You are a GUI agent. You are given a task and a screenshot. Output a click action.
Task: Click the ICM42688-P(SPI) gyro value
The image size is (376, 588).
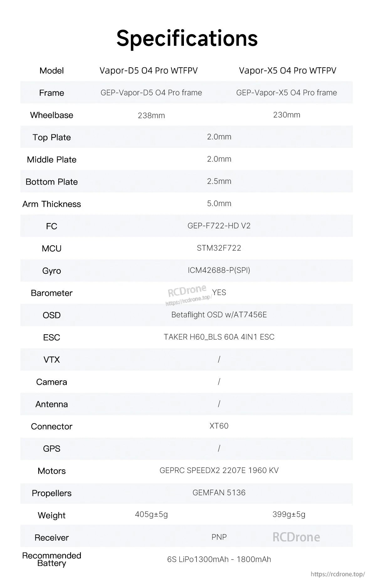(x=219, y=270)
